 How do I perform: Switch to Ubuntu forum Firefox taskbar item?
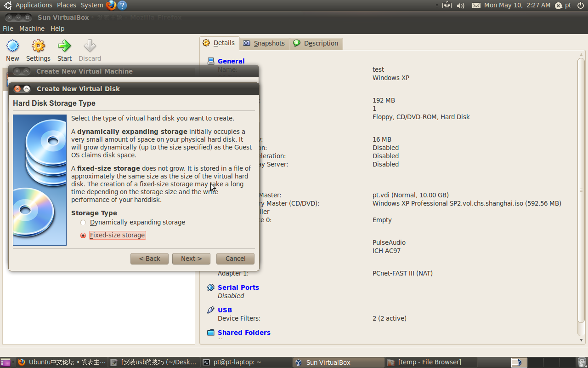62,362
